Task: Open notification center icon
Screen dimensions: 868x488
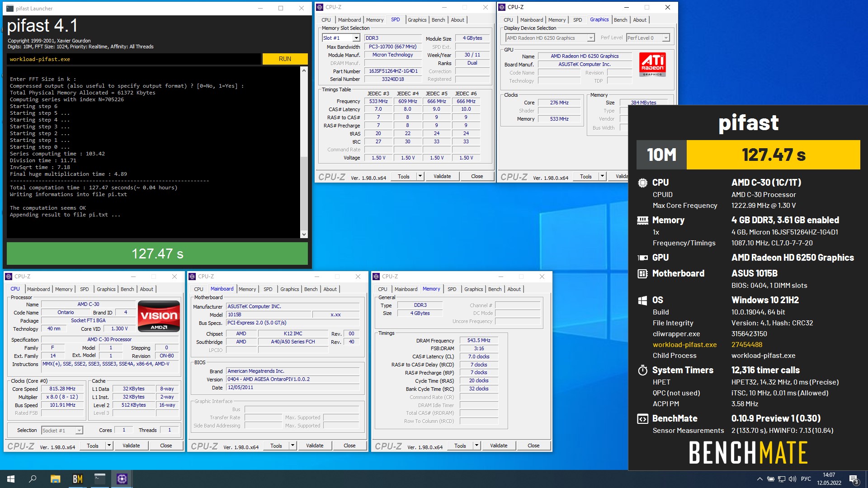Action: tap(854, 479)
